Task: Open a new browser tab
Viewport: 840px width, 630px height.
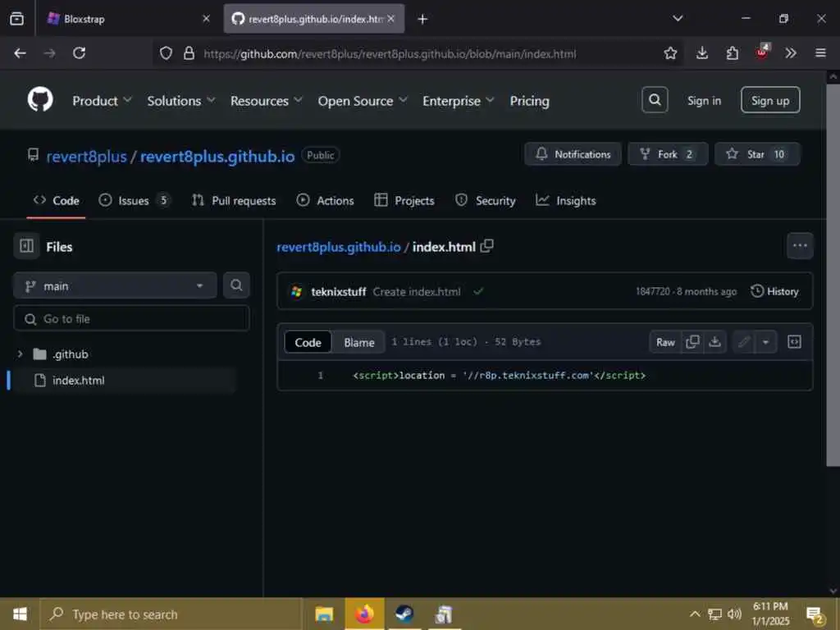Action: (422, 20)
